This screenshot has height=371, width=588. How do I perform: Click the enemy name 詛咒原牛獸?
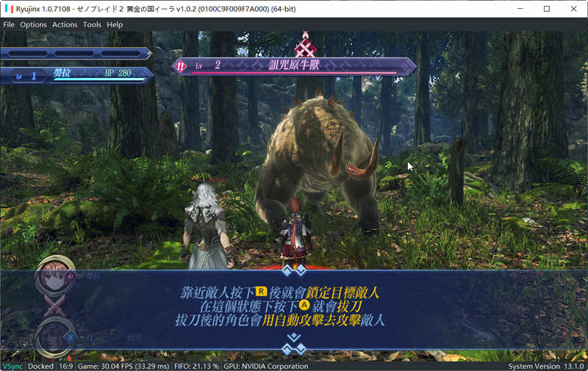click(293, 65)
